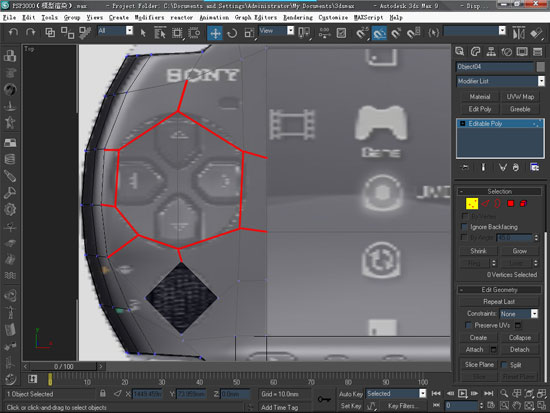Toggle Angle Snap in the toolbar

click(379, 33)
